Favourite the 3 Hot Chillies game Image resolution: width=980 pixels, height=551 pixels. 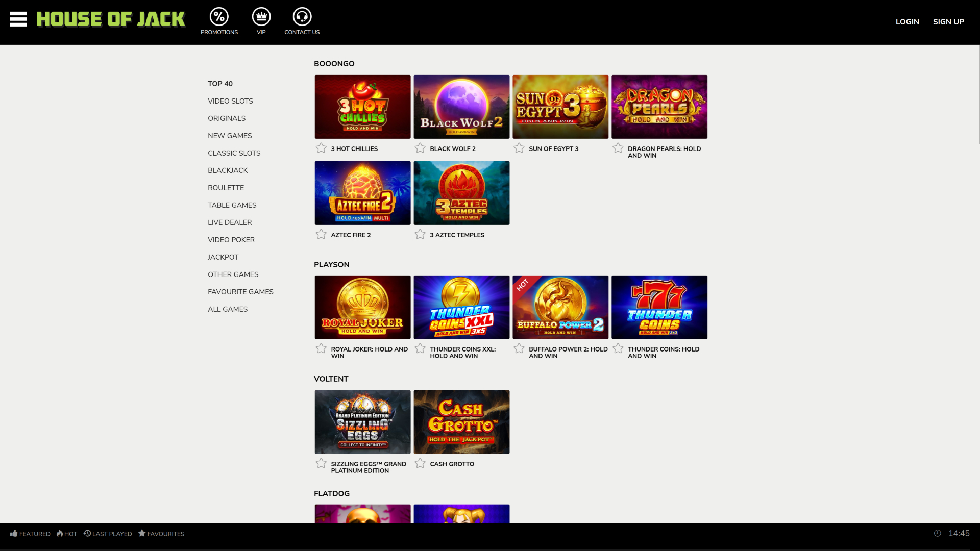321,147
